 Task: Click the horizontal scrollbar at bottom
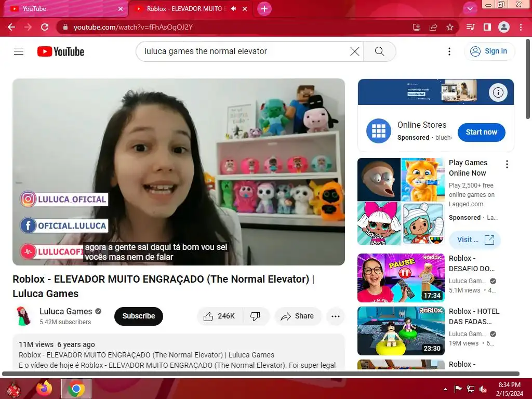(261, 374)
